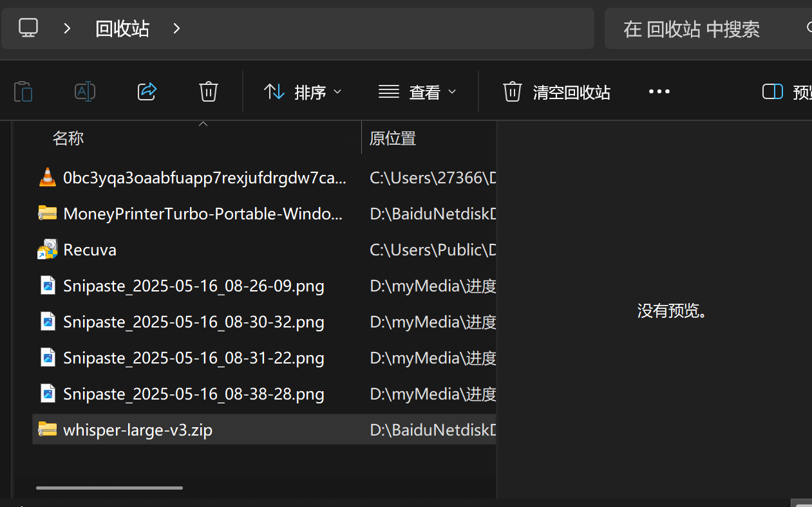This screenshot has width=812, height=507.
Task: Click the whisper-large-v3.zip archive icon
Action: tap(47, 430)
